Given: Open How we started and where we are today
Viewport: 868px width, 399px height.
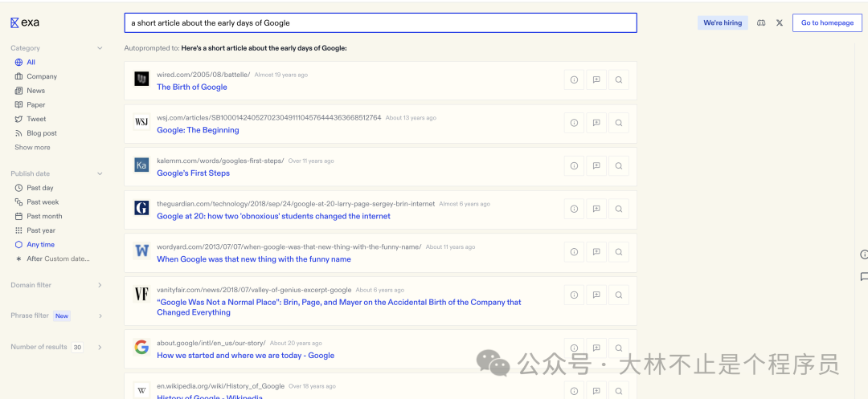Looking at the screenshot, I should [246, 356].
